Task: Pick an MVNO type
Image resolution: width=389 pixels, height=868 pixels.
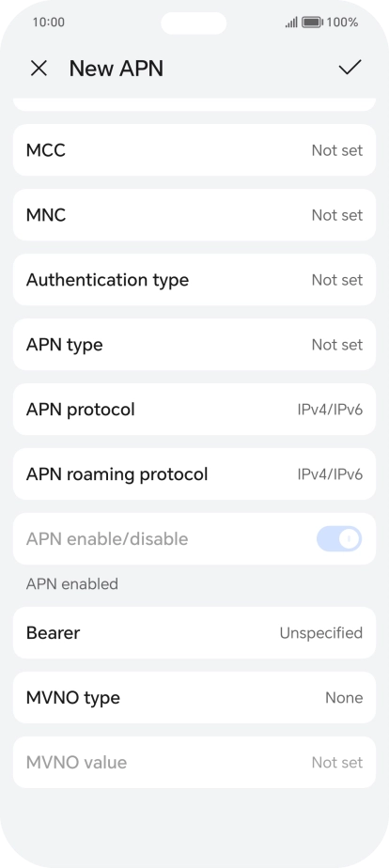Action: click(194, 697)
